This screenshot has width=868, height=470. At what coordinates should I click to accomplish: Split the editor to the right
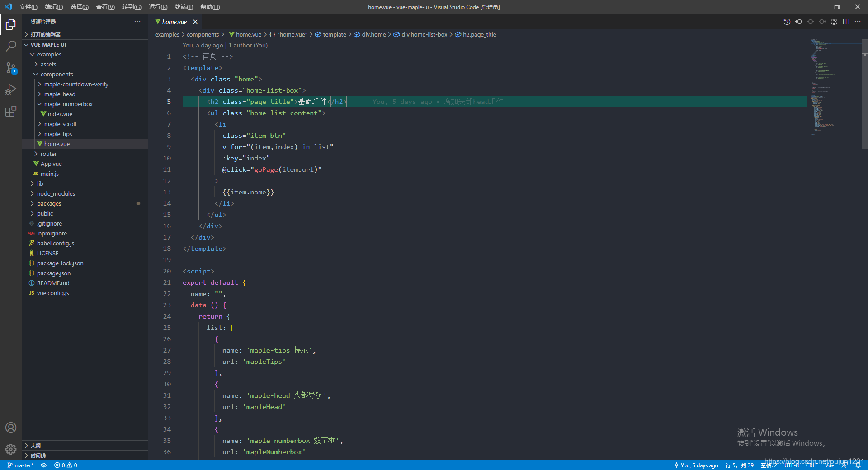click(x=846, y=22)
